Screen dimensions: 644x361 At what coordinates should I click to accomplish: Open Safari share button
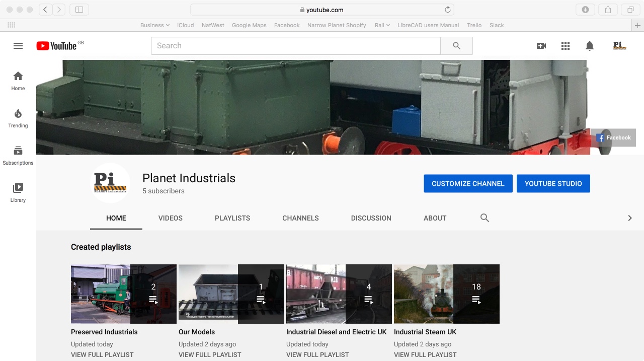click(x=608, y=10)
